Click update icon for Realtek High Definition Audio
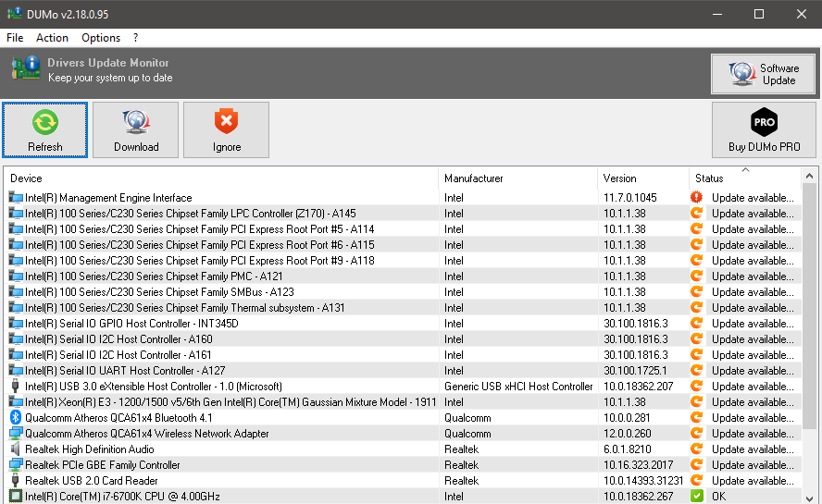Image resolution: width=822 pixels, height=504 pixels. tap(696, 449)
